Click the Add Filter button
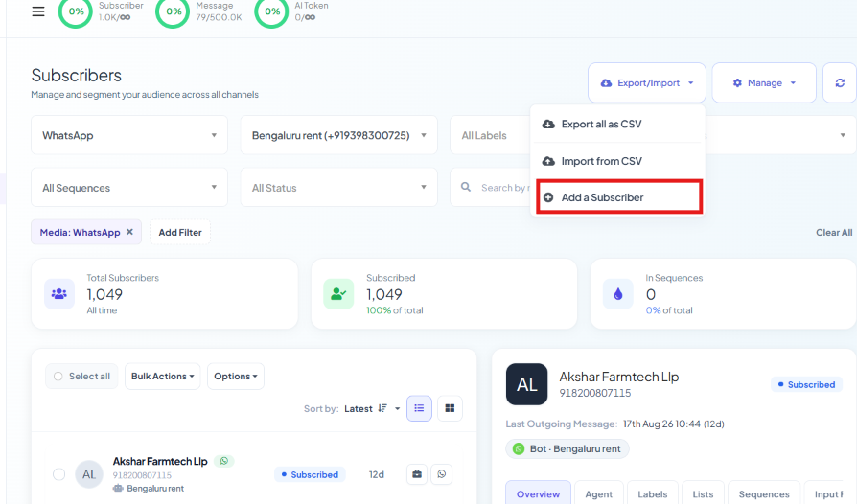 point(180,232)
